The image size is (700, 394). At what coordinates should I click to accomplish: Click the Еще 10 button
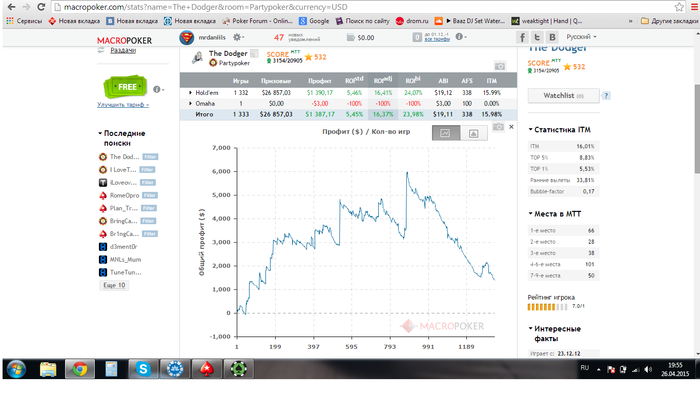[114, 285]
